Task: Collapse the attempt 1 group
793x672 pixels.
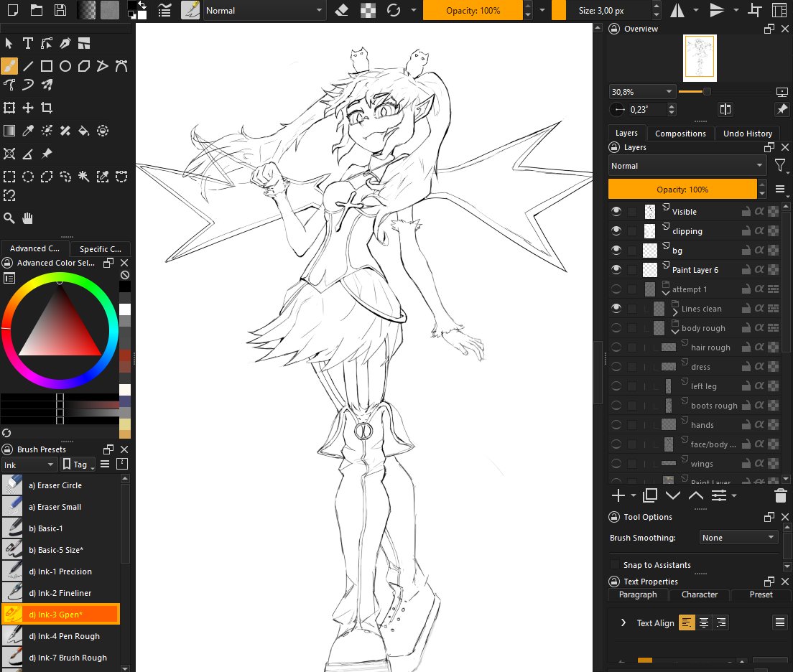Action: (666, 293)
